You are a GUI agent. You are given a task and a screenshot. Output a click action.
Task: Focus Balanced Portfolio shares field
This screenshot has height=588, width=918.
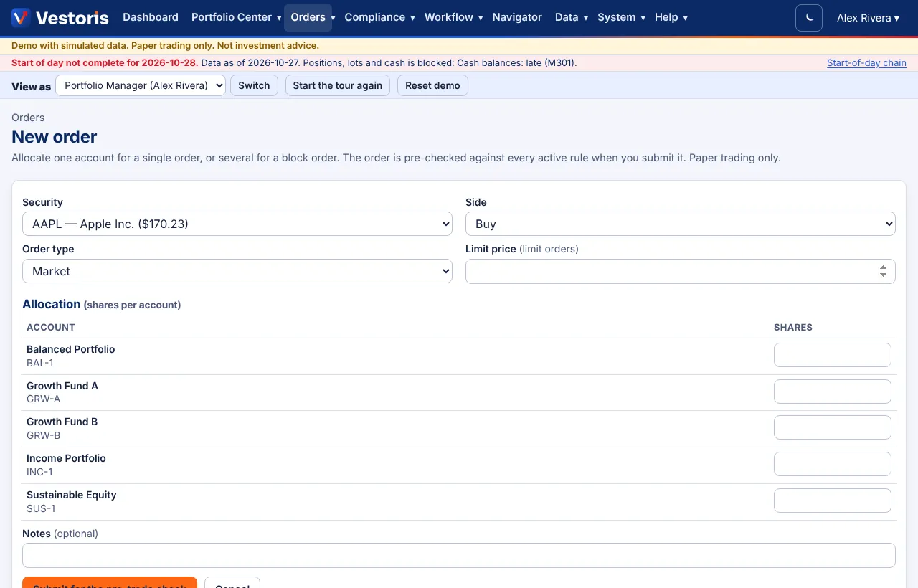click(833, 355)
